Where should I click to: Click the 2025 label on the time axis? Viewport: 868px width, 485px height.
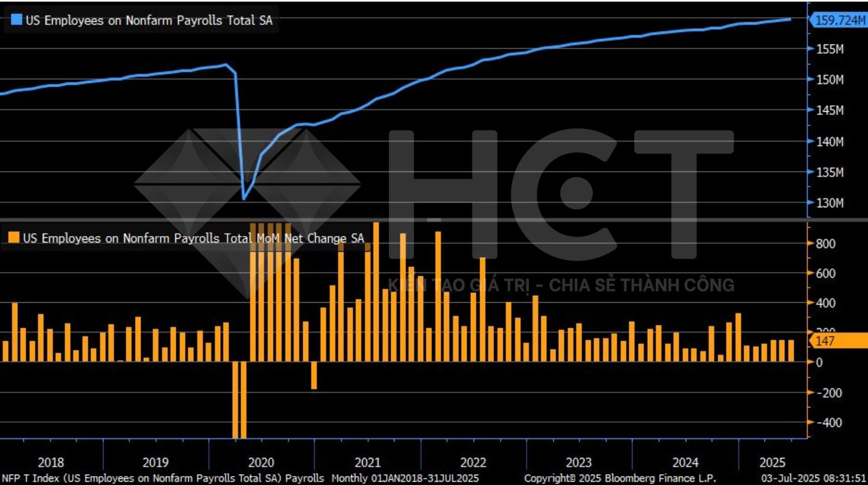pos(772,462)
